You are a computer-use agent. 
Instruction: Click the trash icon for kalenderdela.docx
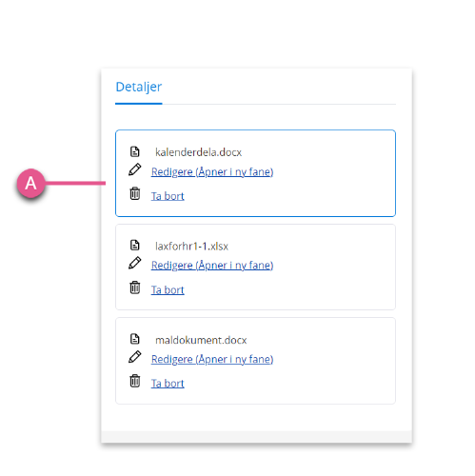pos(135,193)
